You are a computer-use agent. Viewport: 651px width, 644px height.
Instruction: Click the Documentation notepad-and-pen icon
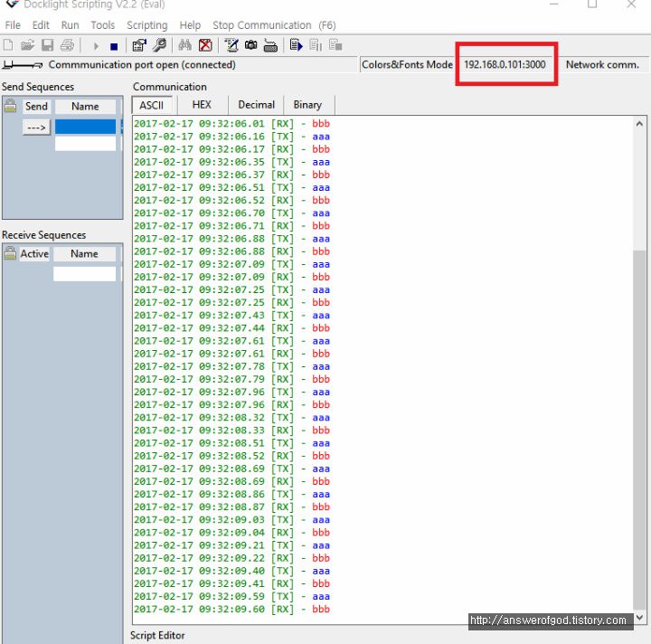pos(231,45)
